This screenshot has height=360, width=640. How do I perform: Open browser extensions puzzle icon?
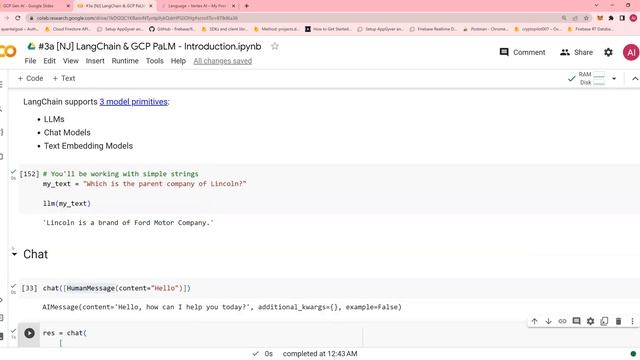(x=611, y=18)
